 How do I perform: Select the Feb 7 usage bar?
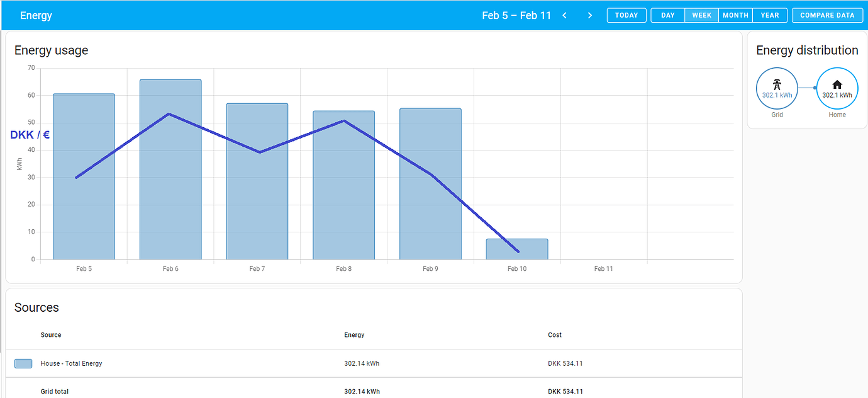[257, 181]
